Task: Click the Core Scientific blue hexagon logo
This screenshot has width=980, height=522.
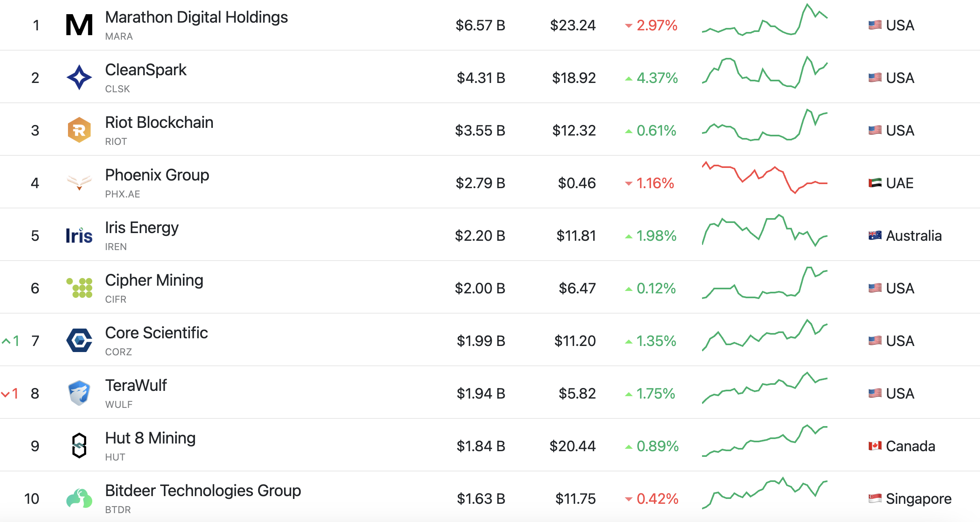Action: pyautogui.click(x=79, y=340)
